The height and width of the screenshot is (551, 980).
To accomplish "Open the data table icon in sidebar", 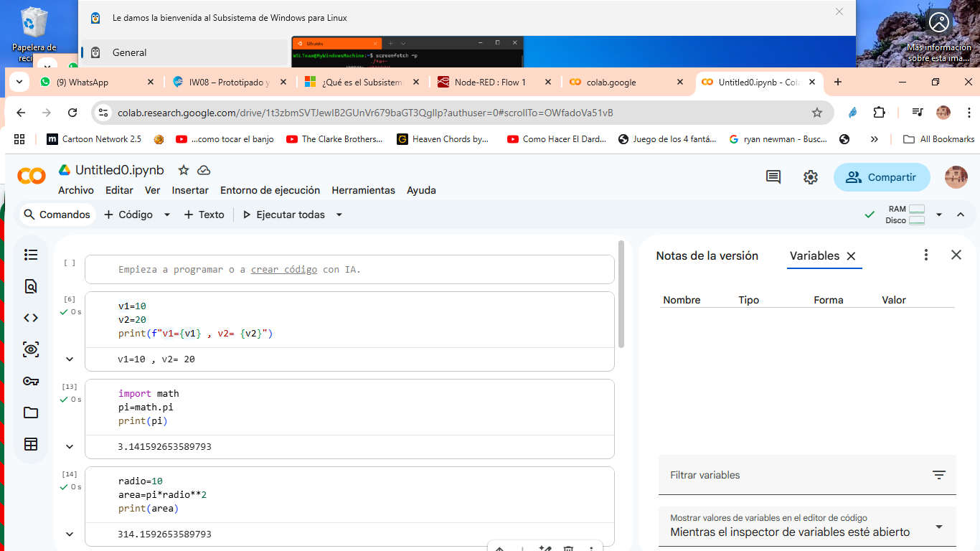I will pos(31,444).
